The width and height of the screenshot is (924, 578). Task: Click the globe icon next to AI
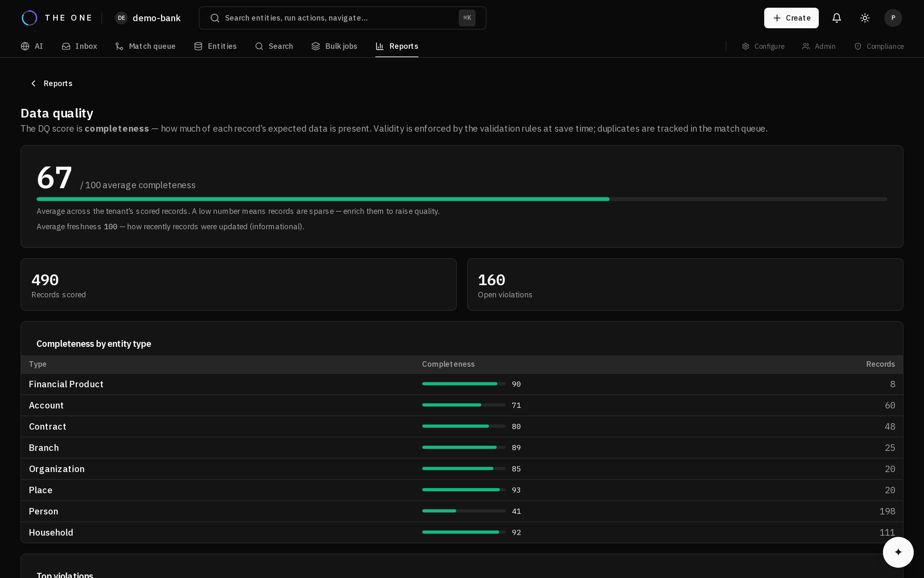click(25, 46)
